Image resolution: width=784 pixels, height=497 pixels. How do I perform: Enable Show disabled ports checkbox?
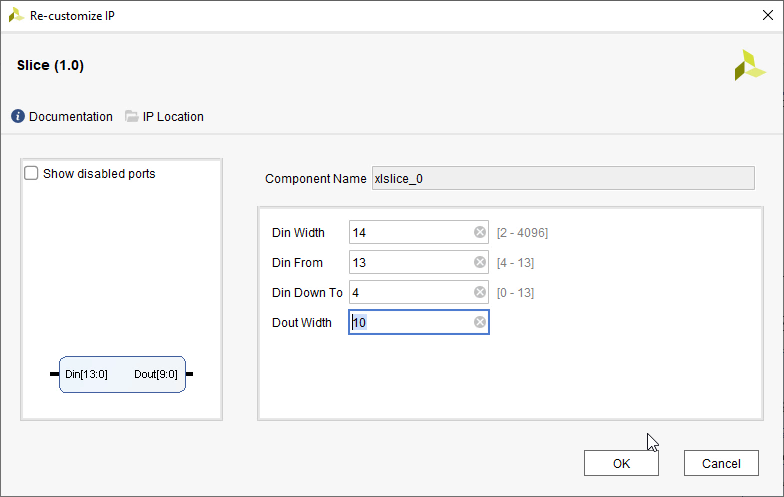(31, 174)
